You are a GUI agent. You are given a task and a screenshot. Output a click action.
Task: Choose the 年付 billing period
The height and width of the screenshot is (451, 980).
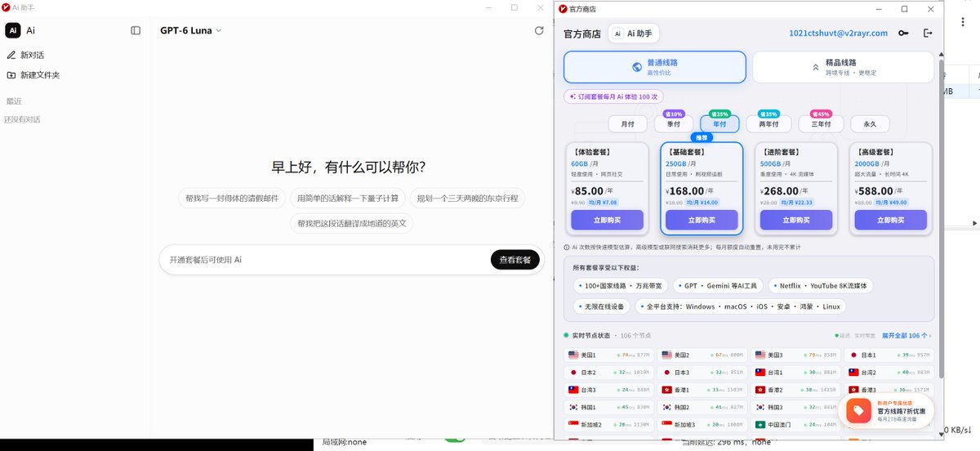click(x=719, y=124)
